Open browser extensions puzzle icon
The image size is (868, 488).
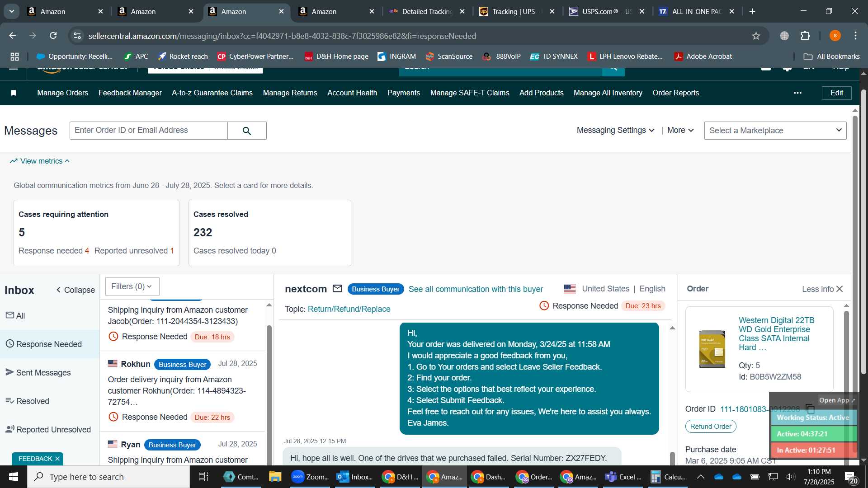[805, 36]
